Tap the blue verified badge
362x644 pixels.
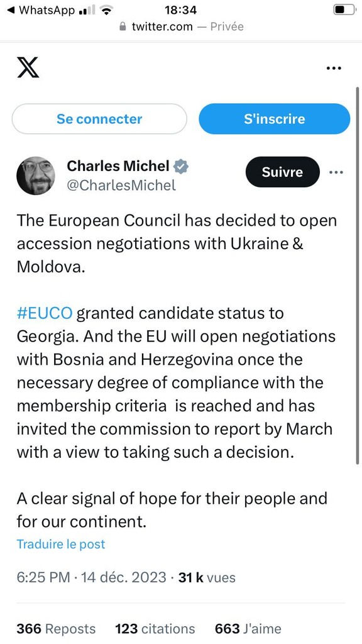tap(181, 166)
